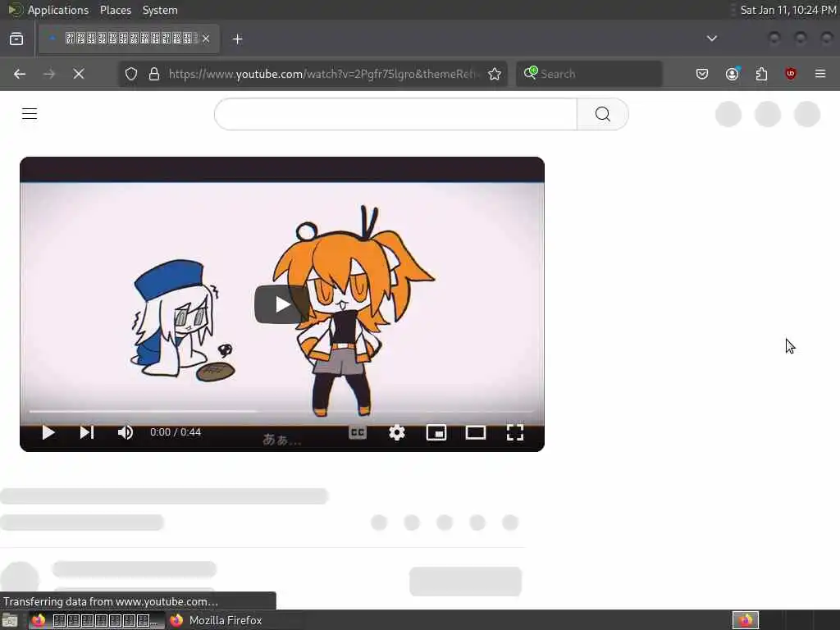Switch to first Firefox window in taskbar
This screenshot has height=630, width=840.
pyautogui.click(x=97, y=620)
